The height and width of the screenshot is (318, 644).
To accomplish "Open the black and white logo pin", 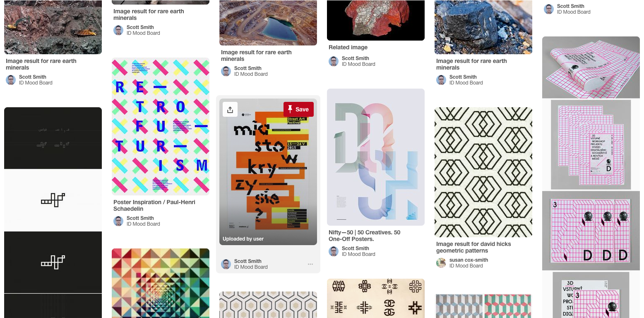I will (x=53, y=213).
